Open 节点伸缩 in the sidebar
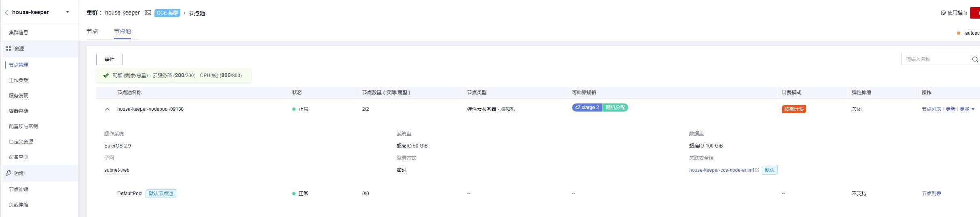Viewport: 980px width, 217px height. (19, 189)
